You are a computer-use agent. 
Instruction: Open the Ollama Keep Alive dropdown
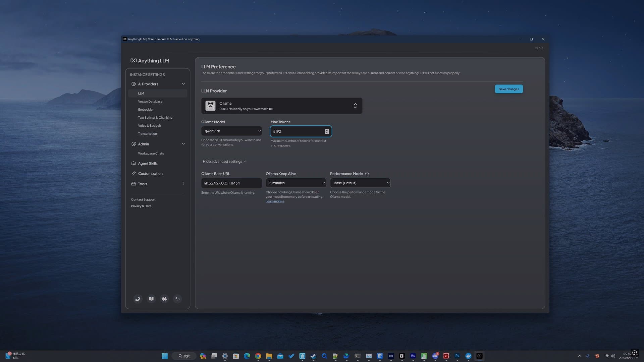pos(296,183)
